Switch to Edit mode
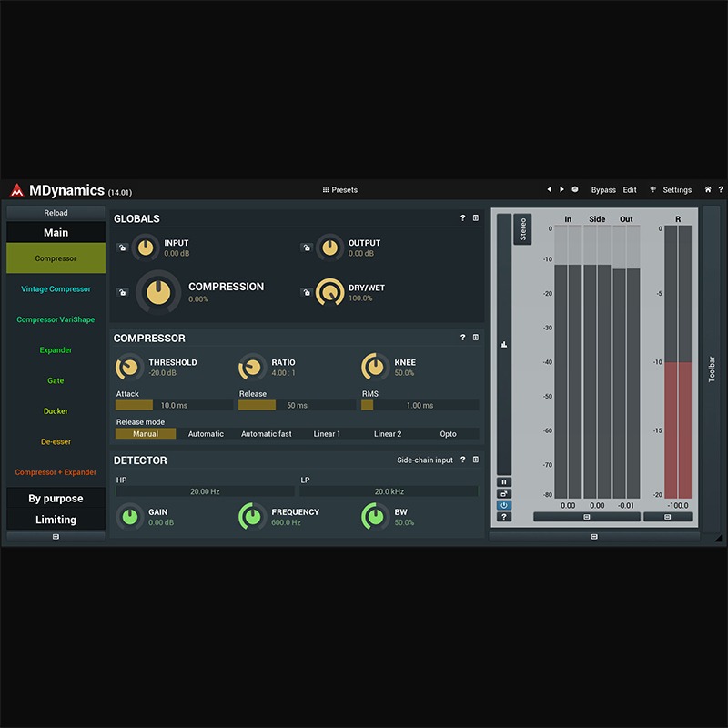Screen dimensions: 728x728 [630, 190]
